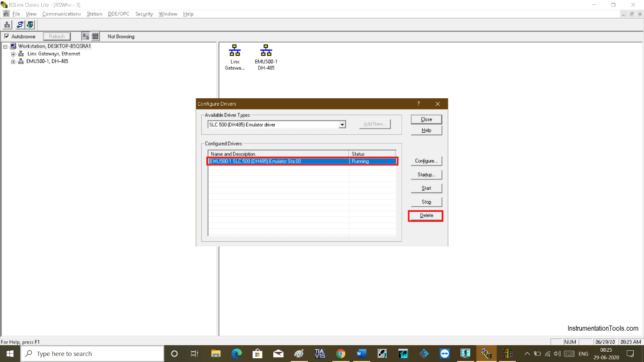Click the RSLinx taskbar icon
The image size is (644, 362).
click(x=486, y=354)
